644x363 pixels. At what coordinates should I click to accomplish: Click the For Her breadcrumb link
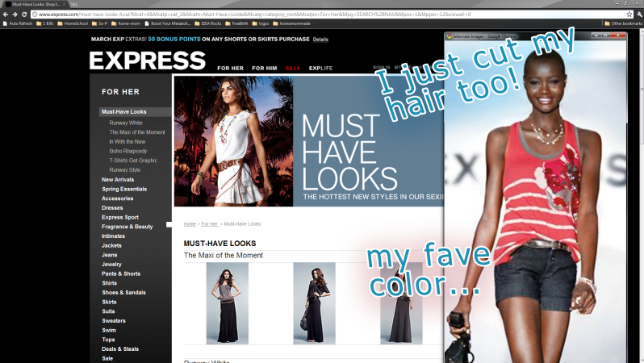[210, 224]
